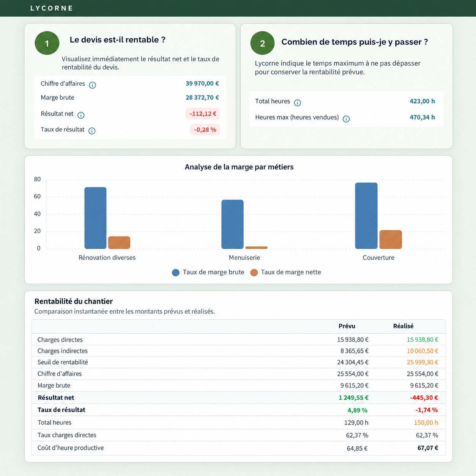
Task: Click the heading 'Combien de temps puis-je y passer ?'
Action: point(355,42)
